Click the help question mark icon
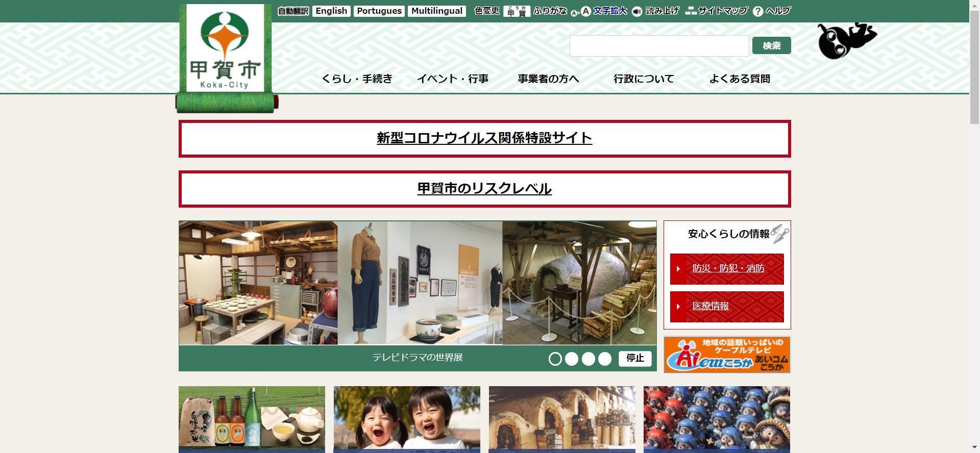The image size is (980, 453). (x=758, y=11)
